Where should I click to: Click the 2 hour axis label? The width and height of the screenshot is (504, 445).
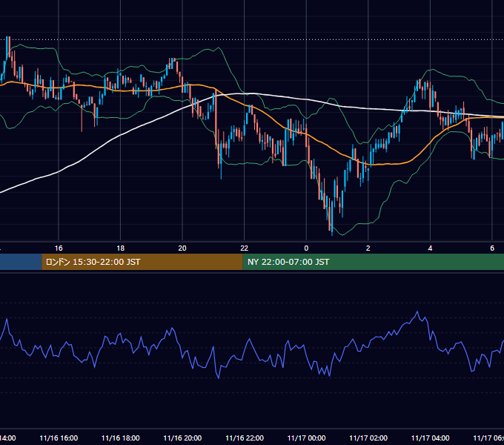[368, 248]
